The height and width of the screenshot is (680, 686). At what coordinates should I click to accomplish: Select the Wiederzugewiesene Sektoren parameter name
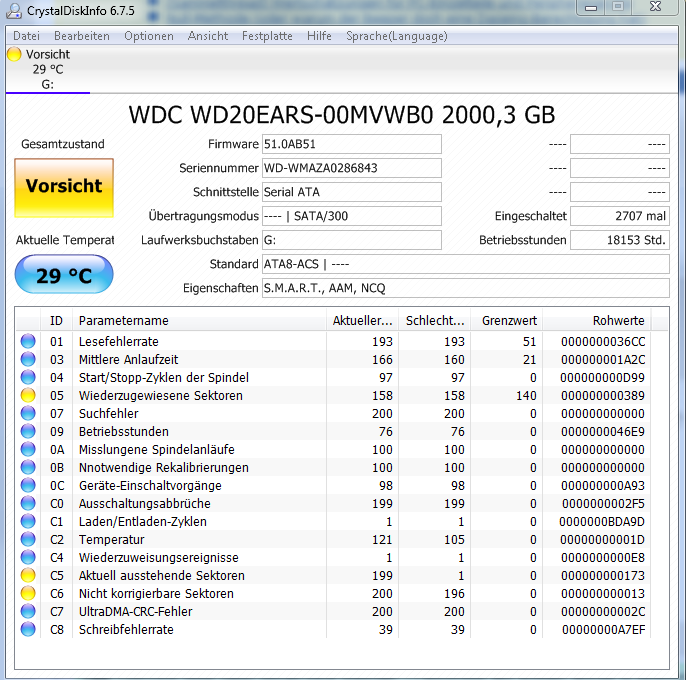[x=161, y=396]
